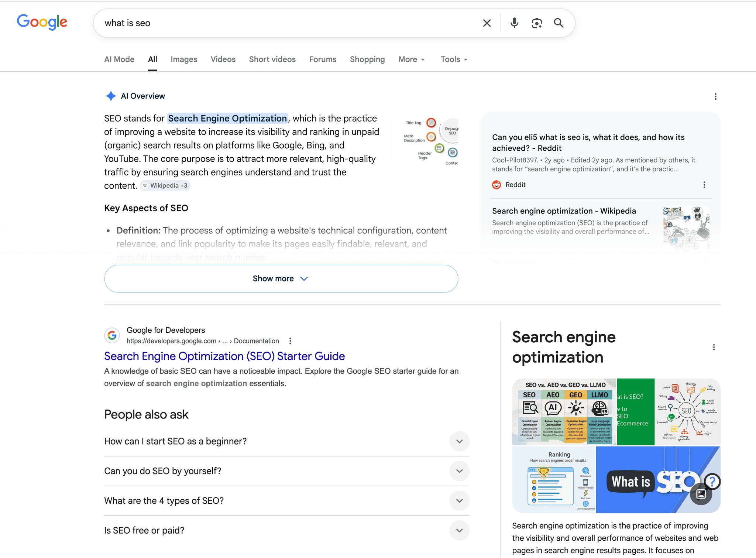Click the AI Overview sparkle icon
This screenshot has width=756, height=558.
click(110, 96)
